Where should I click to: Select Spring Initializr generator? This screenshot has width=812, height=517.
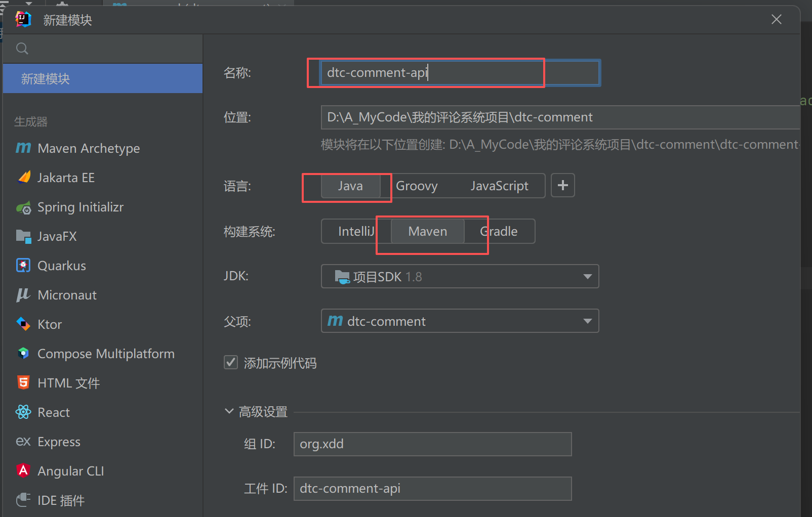pyautogui.click(x=103, y=207)
